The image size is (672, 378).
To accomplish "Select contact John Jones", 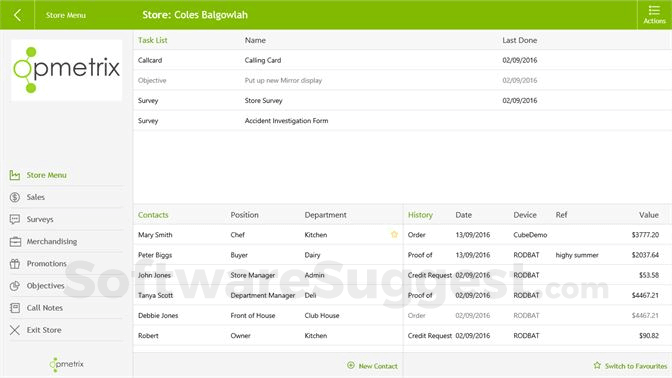I will (x=268, y=275).
